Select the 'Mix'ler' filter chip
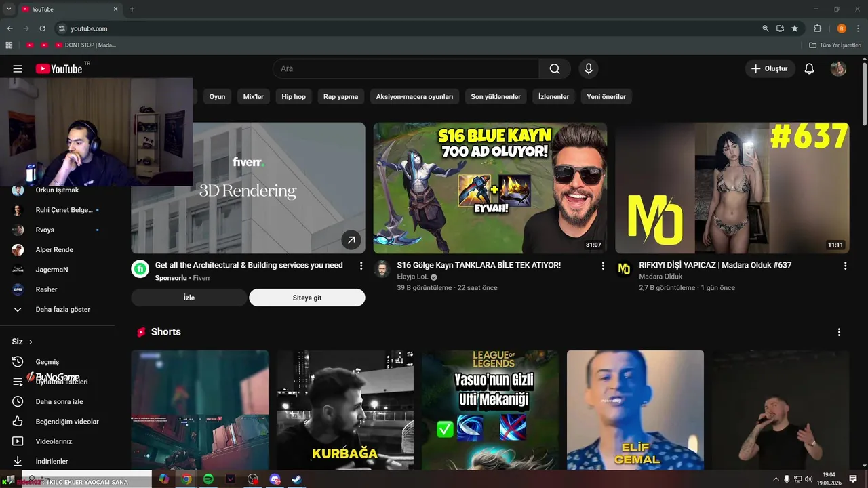 point(254,96)
